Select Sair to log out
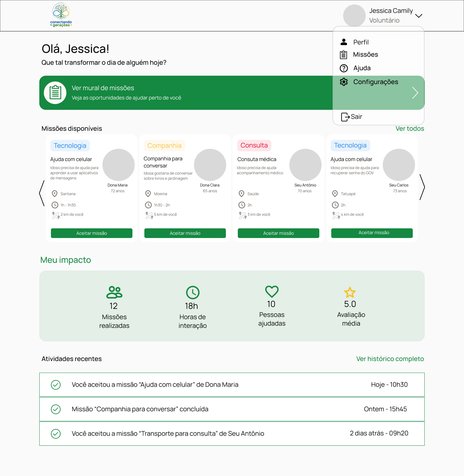The width and height of the screenshot is (464, 476). coord(356,117)
